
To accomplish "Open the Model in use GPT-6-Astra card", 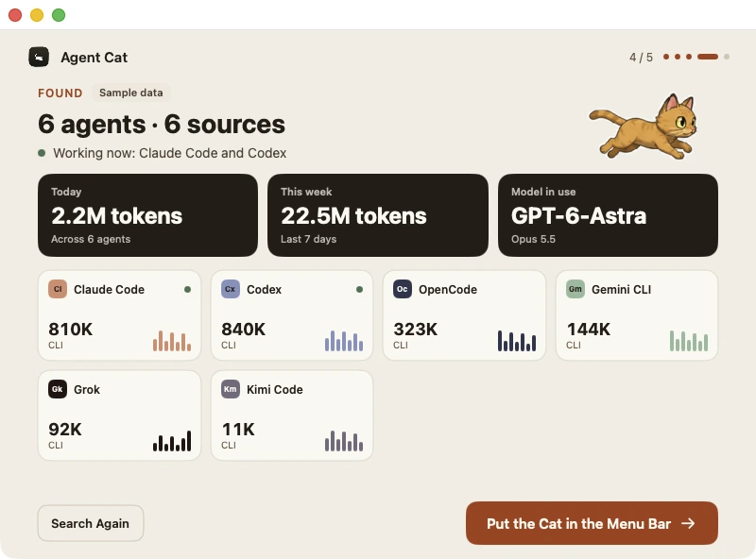I will coord(608,215).
